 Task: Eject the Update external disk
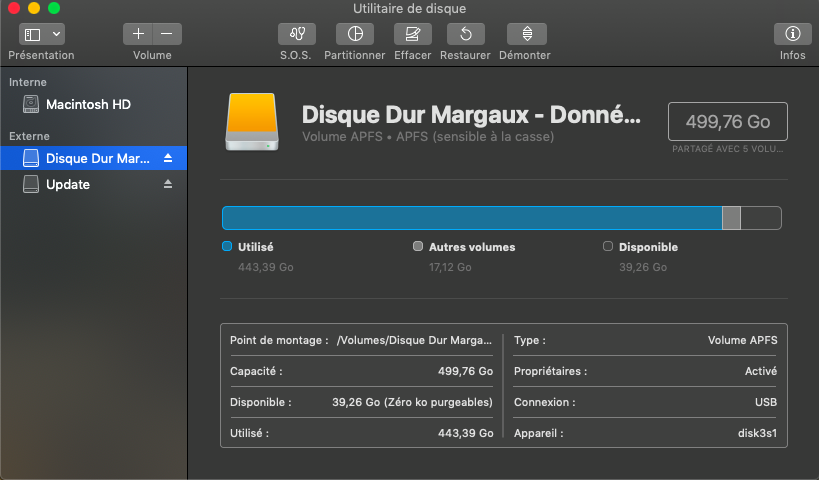pyautogui.click(x=168, y=184)
